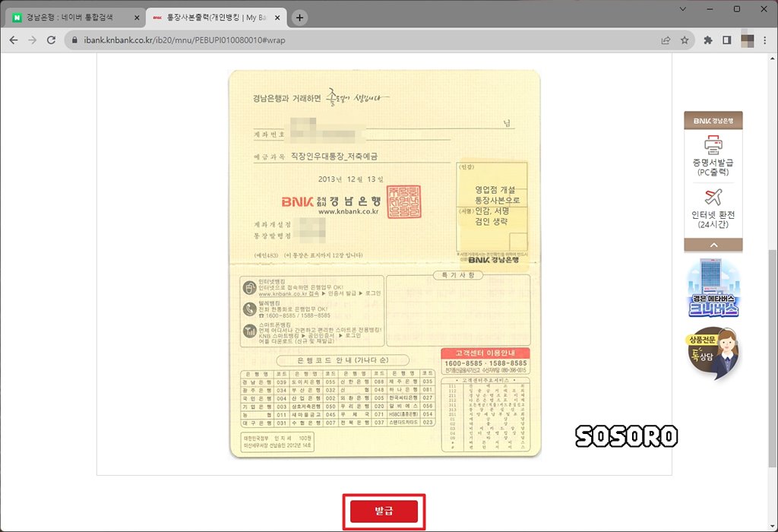
Task: Close the 통장사본출력 tab
Action: [277, 17]
